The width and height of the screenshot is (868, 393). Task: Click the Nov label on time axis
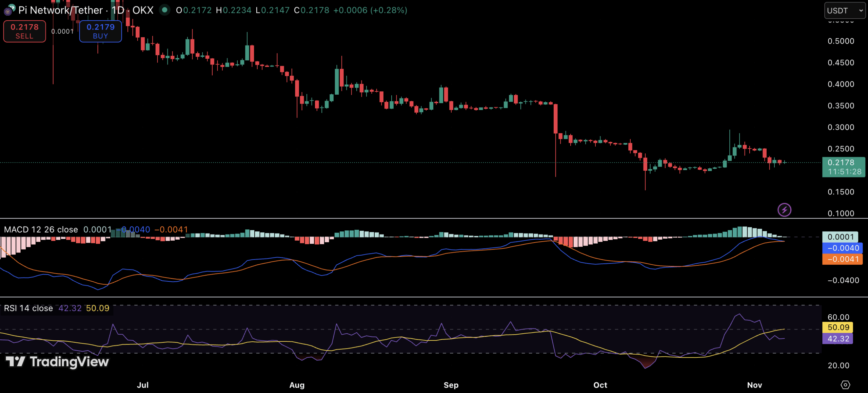(754, 385)
